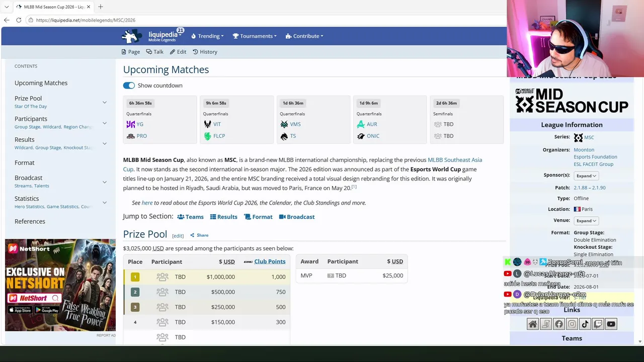This screenshot has width=644, height=362.
Task: Open the Contribute dropdown menu
Action: [x=304, y=36]
